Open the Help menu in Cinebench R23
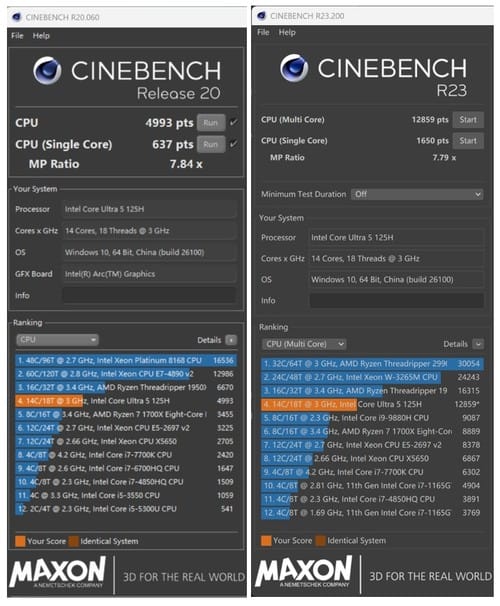Screen dimensions: 500x606 pos(287,32)
